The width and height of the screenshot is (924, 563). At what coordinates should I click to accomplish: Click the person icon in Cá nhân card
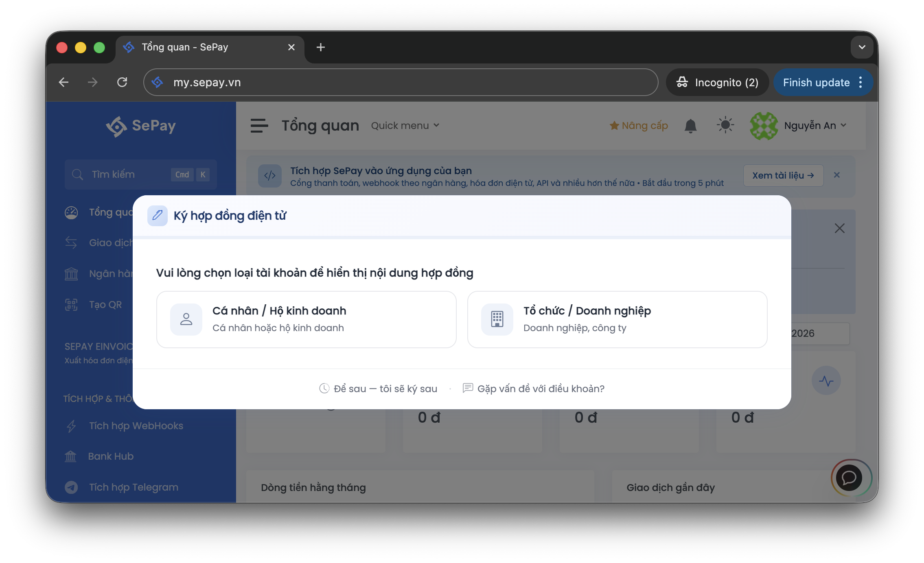click(186, 319)
